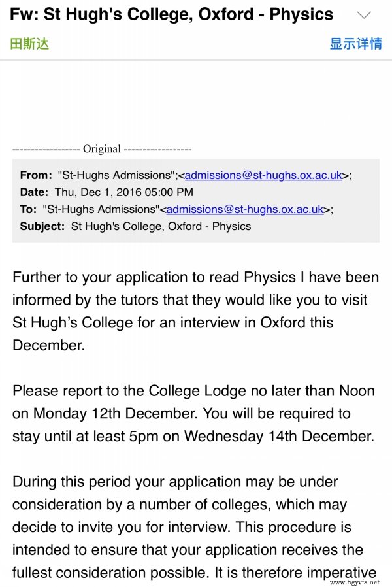Image resolution: width=392 pixels, height=587 pixels.
Task: Open the email address in the From line
Action: (263, 175)
